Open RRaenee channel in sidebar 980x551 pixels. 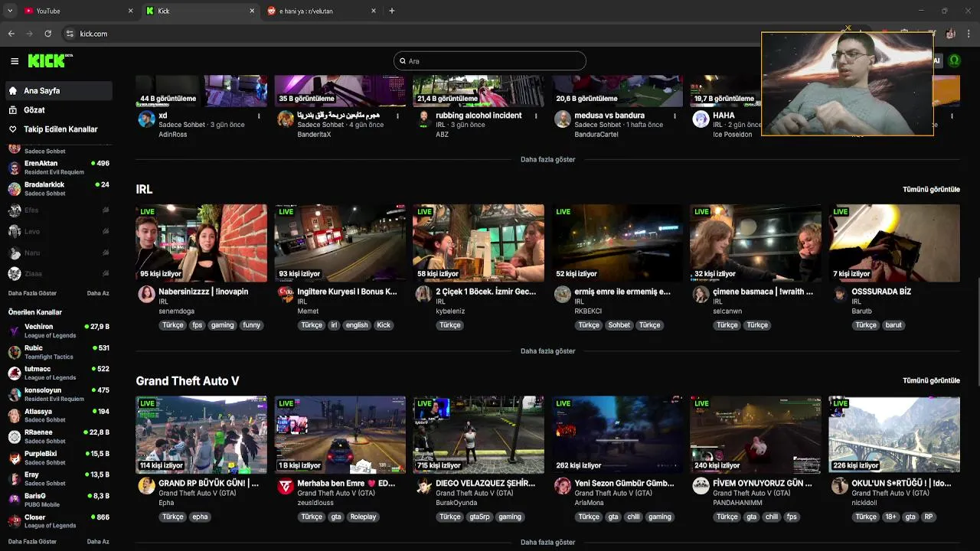pyautogui.click(x=58, y=436)
